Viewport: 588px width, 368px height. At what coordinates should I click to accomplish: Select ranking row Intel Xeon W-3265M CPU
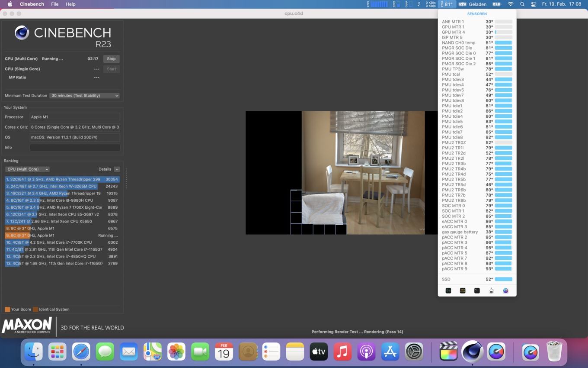[x=62, y=186]
